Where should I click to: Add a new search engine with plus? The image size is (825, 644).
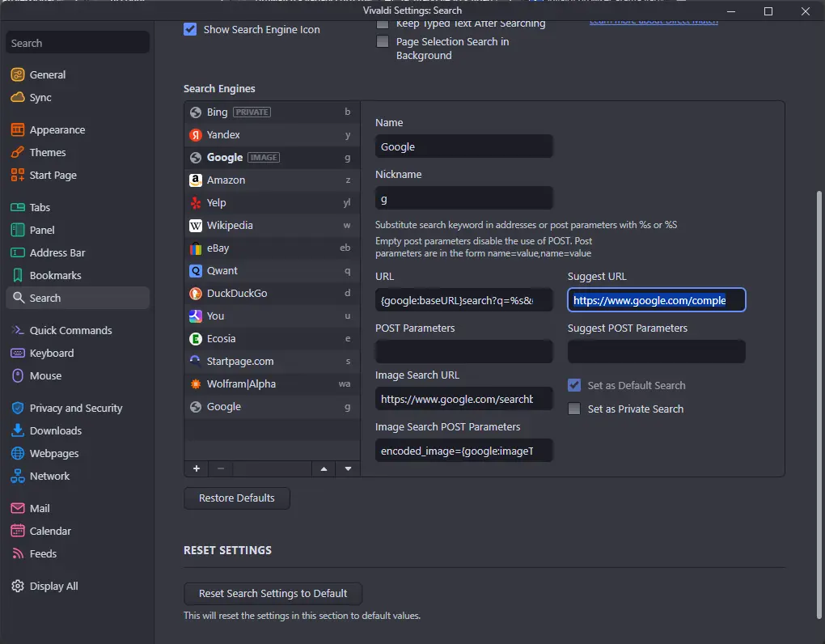point(197,468)
